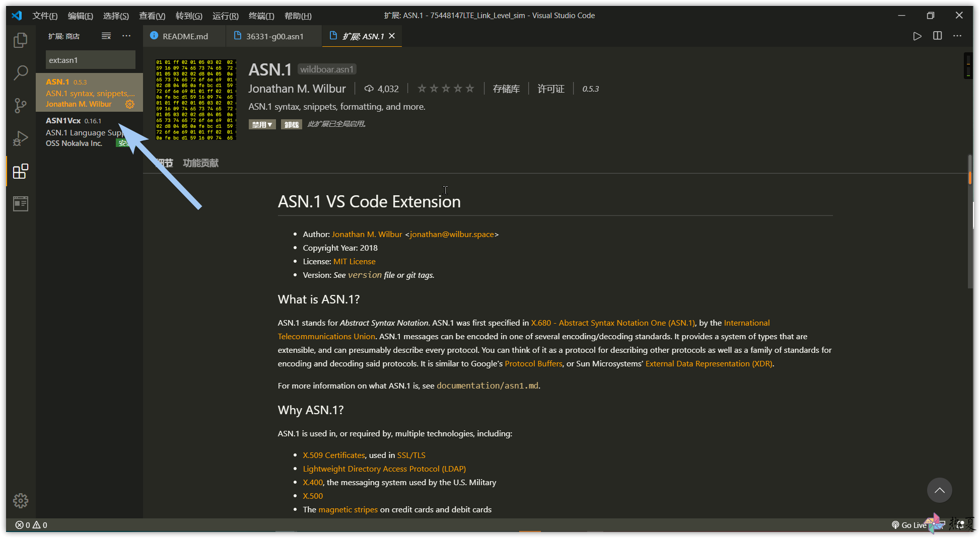
Task: Open the X.680 Abstract Syntax Notation link
Action: click(613, 323)
